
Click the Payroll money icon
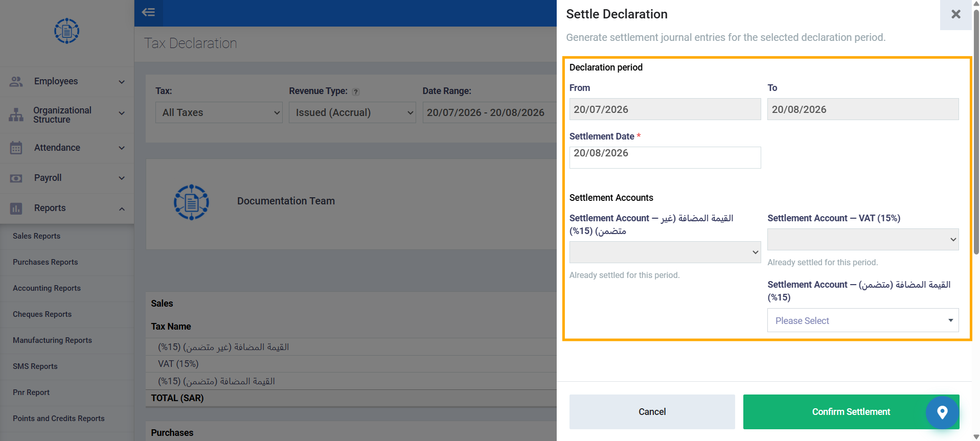[x=16, y=178]
